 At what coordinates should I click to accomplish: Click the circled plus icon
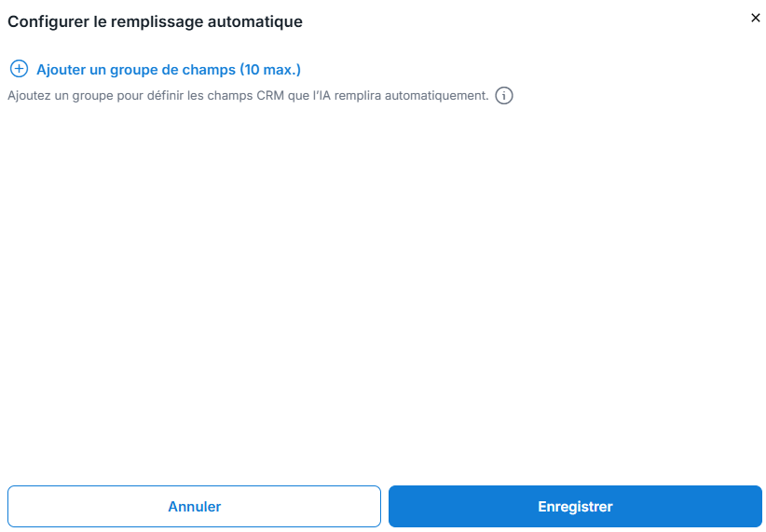pos(19,69)
